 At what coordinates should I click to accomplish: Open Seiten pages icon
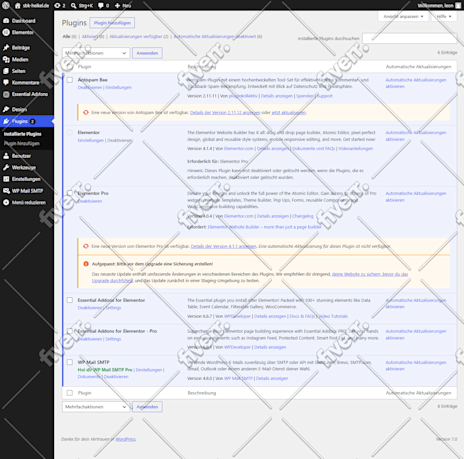point(6,71)
